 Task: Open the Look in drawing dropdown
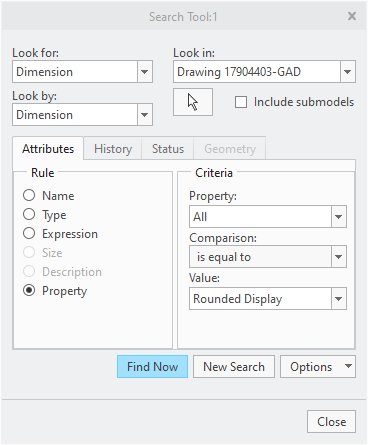click(348, 72)
